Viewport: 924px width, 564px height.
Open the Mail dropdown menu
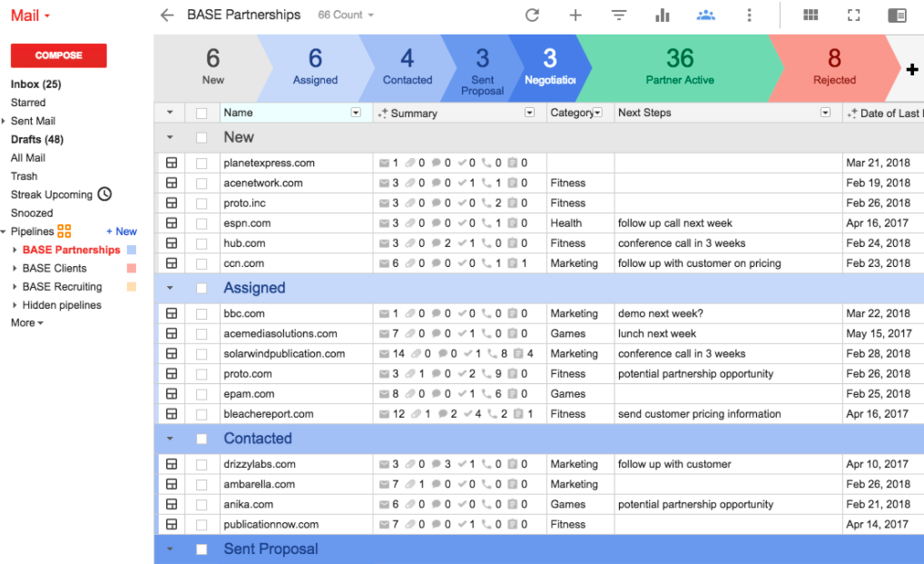(x=30, y=15)
